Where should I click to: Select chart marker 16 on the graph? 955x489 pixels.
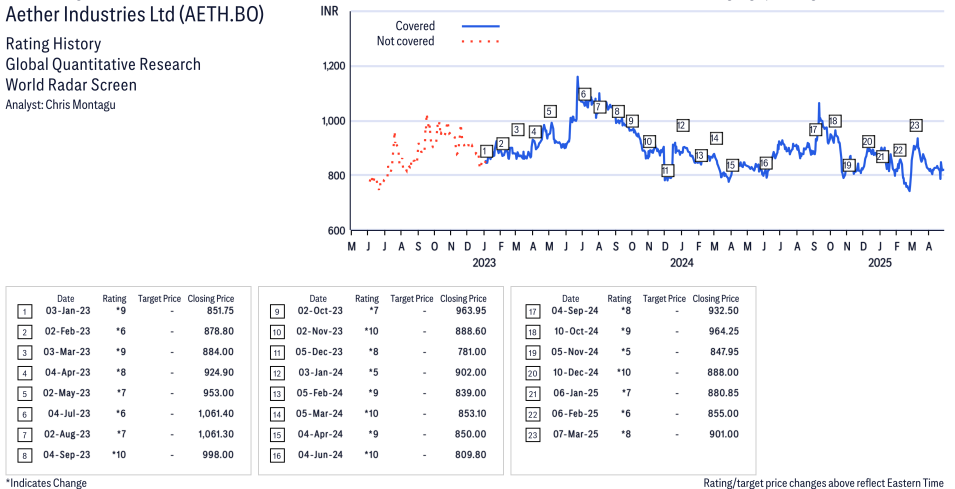[765, 163]
